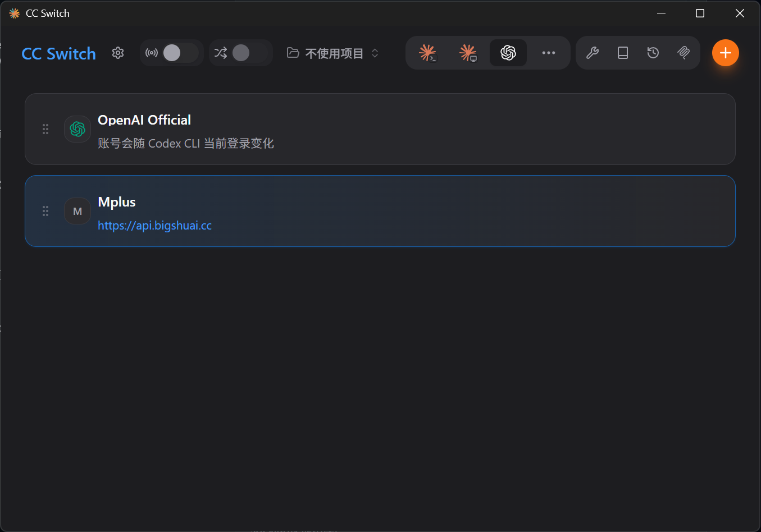Select the OpenAI Codex app tab

[x=508, y=53]
